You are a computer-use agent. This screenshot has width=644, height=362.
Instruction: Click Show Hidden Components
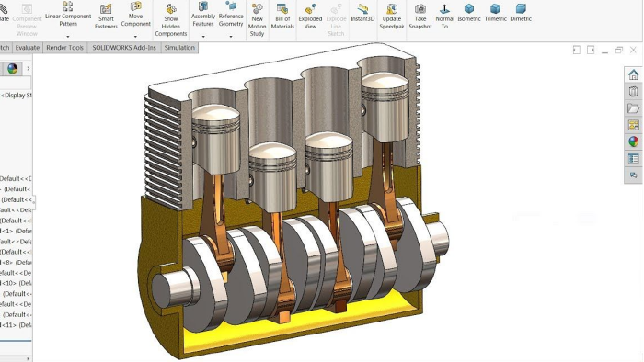click(x=171, y=20)
